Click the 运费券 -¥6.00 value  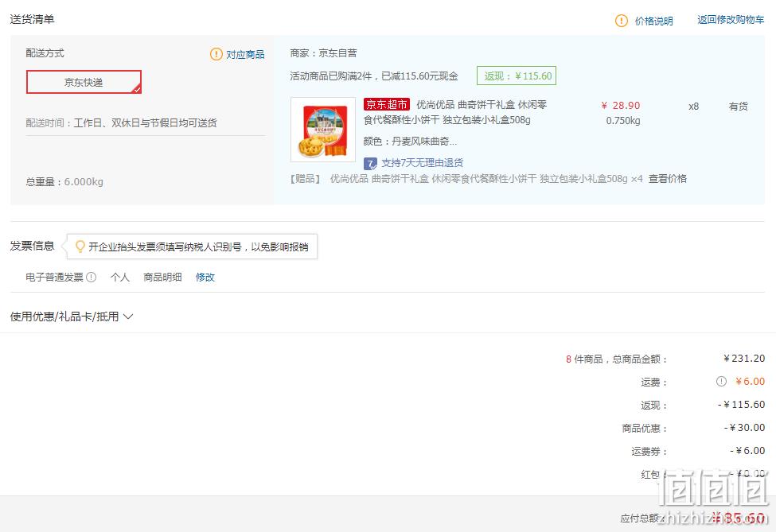(x=747, y=451)
